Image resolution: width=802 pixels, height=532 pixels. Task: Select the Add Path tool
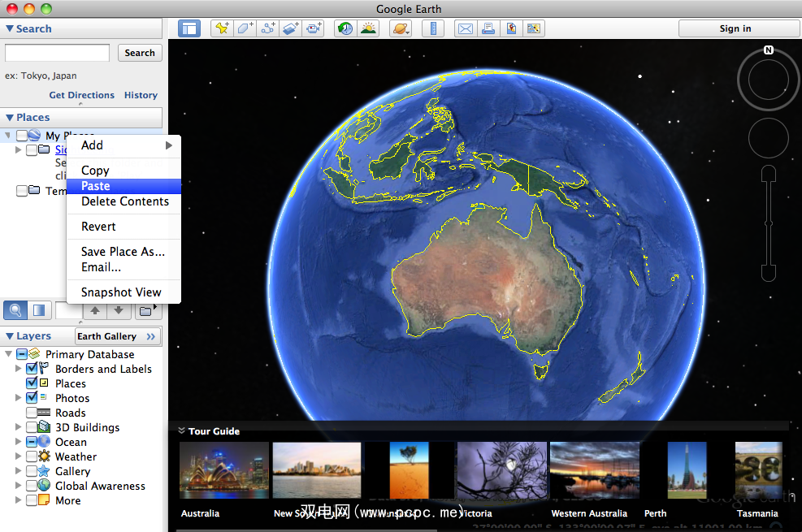267,28
